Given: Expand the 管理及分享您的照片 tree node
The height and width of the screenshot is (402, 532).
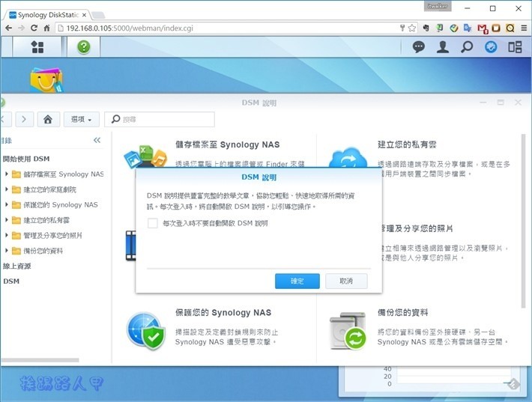Looking at the screenshot, I should pyautogui.click(x=7, y=235).
